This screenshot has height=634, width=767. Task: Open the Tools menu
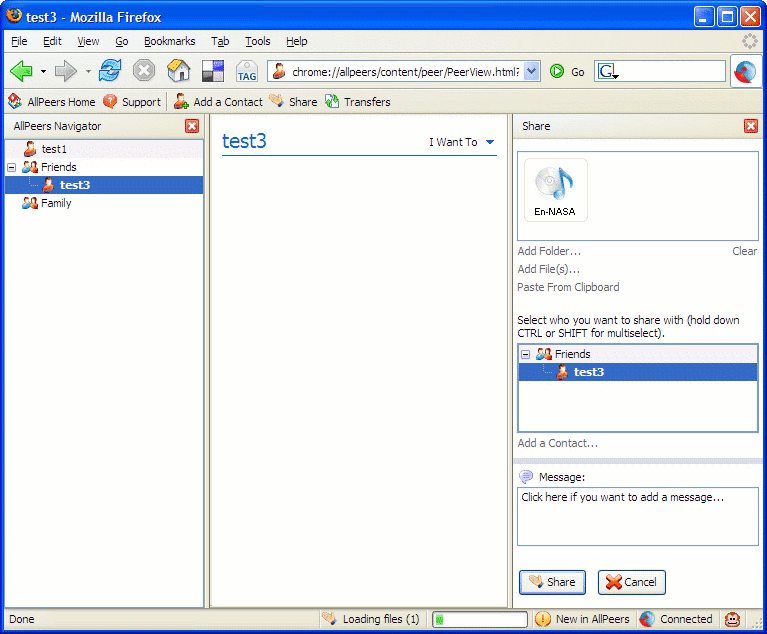pos(258,41)
